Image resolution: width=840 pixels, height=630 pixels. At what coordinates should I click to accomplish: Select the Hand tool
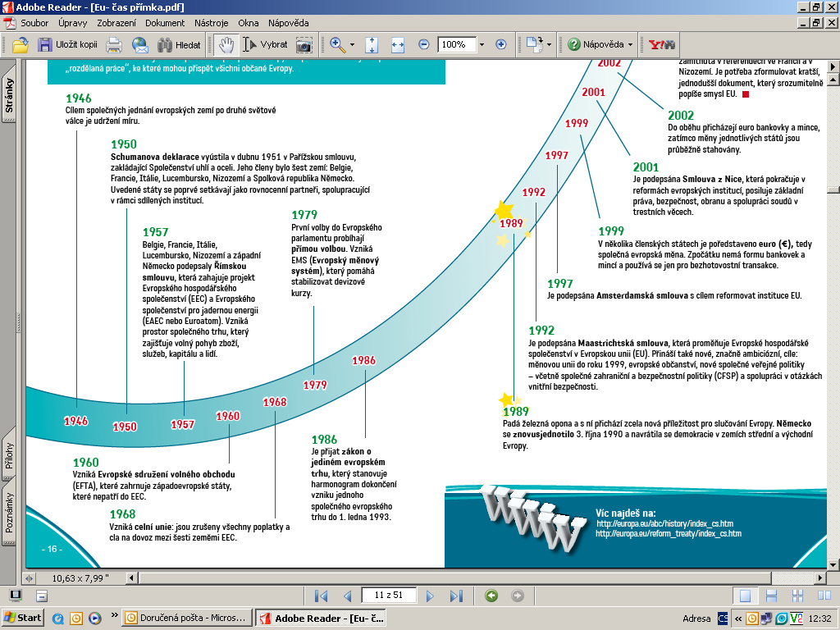tap(226, 45)
